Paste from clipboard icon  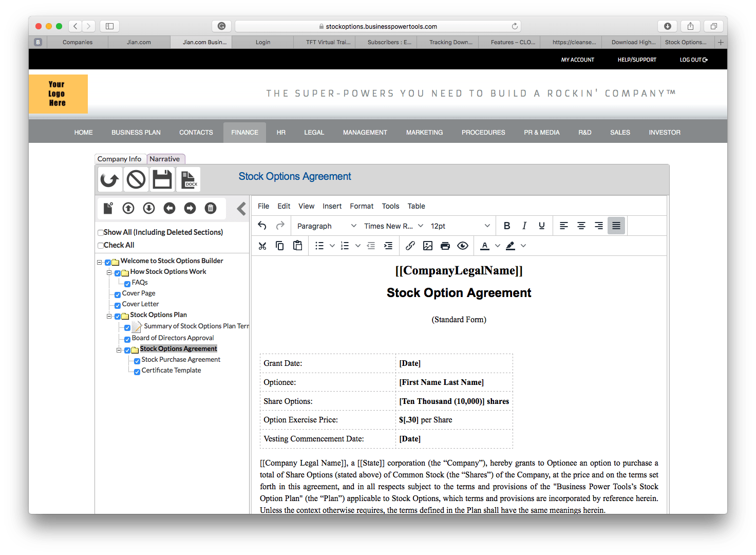click(x=297, y=246)
